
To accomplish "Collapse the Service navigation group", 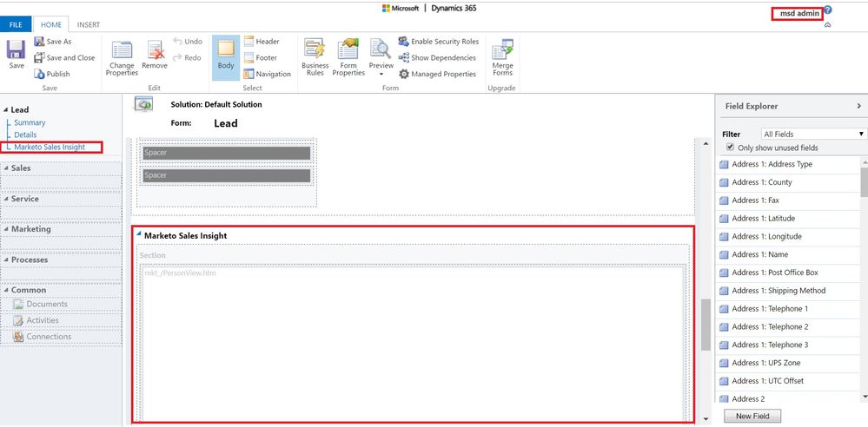I will pyautogui.click(x=5, y=199).
